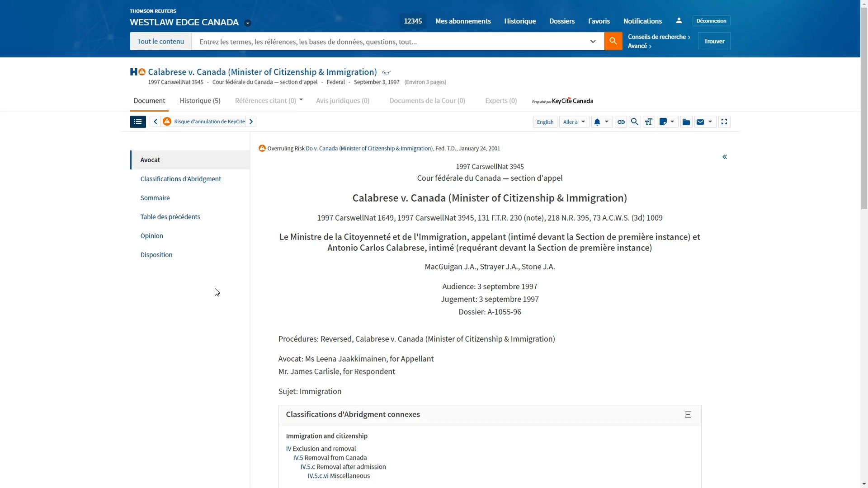Click the search within document icon
Screen dimensions: 868x488
[635, 122]
